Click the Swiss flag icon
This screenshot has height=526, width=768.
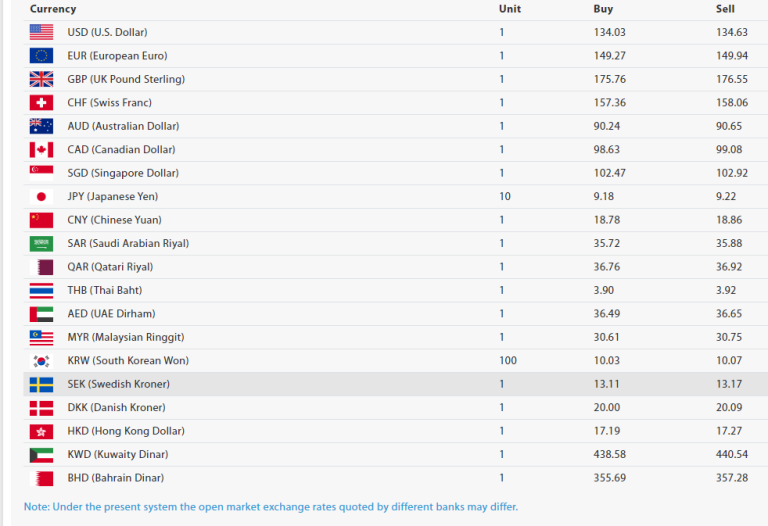click(41, 103)
